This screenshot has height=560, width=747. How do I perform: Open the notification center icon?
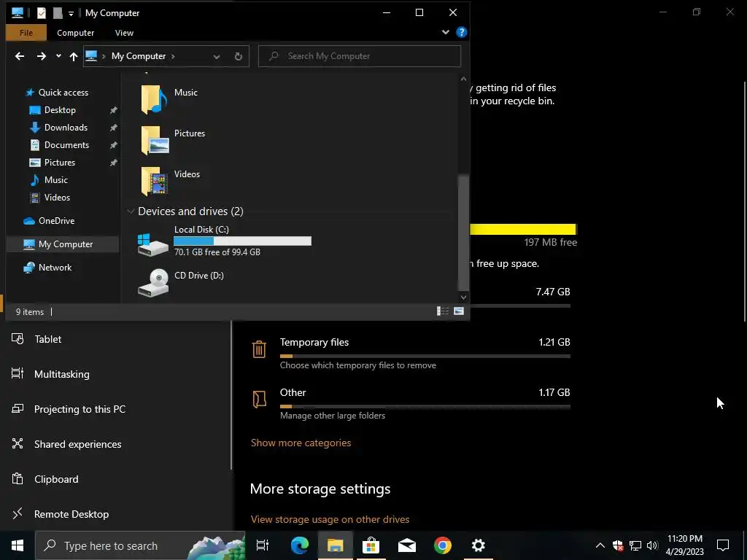click(723, 545)
